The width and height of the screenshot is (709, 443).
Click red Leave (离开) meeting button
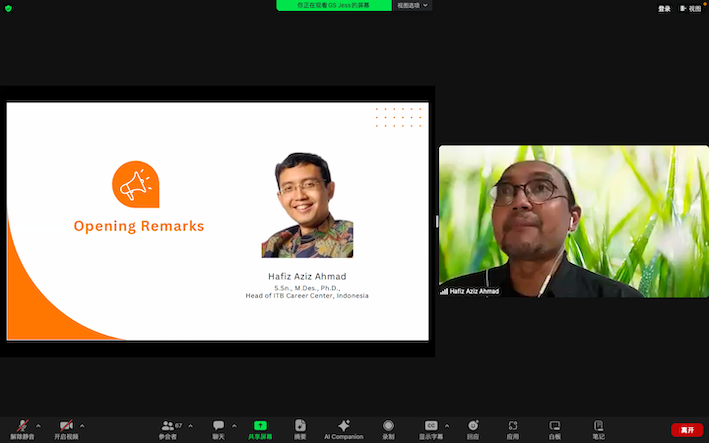(x=687, y=430)
